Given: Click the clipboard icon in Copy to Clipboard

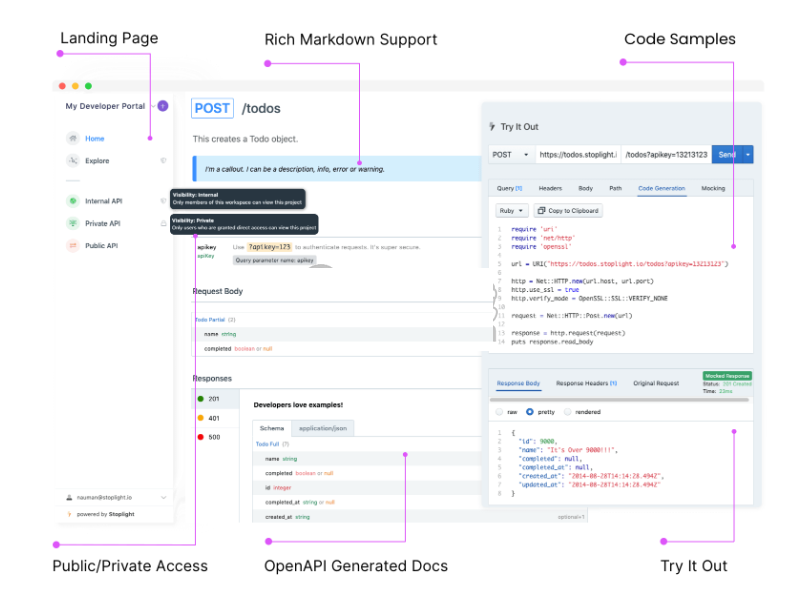Looking at the screenshot, I should (541, 211).
